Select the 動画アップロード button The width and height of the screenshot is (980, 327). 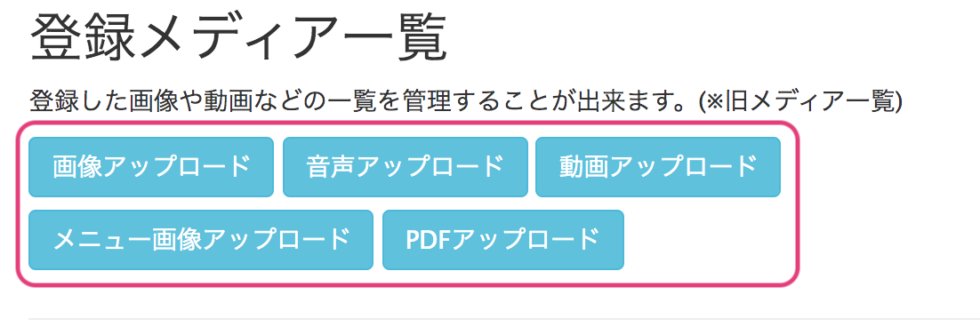click(x=658, y=167)
